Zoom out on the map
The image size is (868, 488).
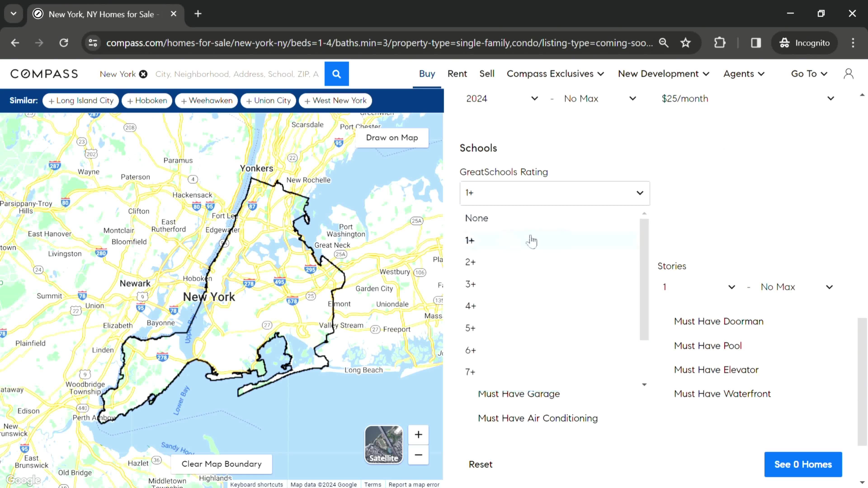tap(418, 455)
